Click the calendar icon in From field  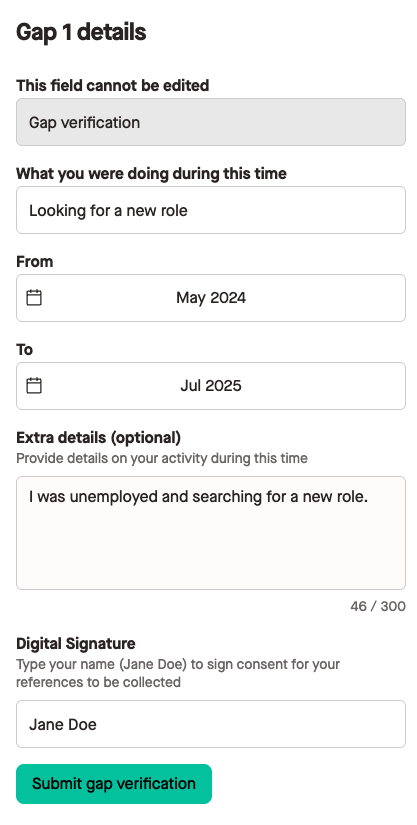[x=34, y=298]
